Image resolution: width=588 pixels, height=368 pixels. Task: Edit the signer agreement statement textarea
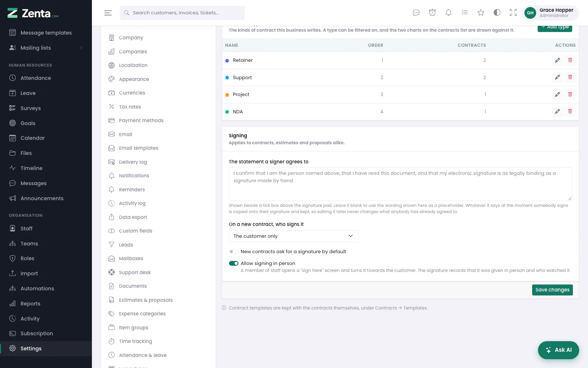400,184
